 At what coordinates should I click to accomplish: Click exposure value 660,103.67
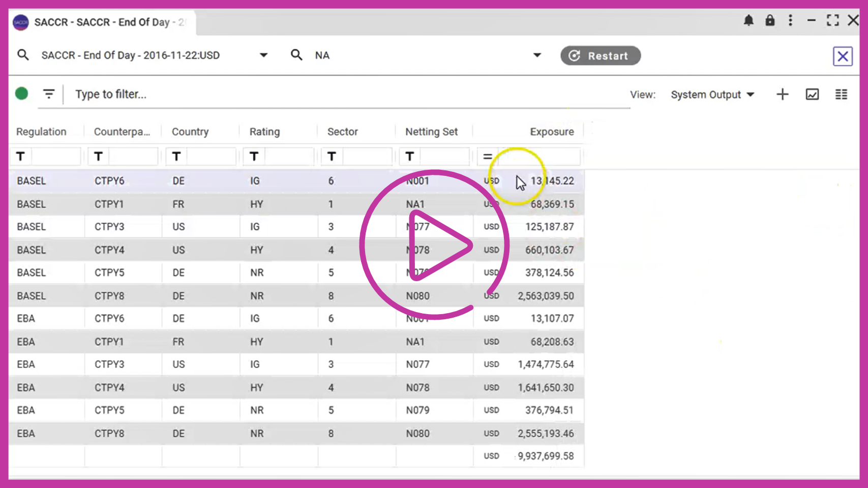click(x=549, y=250)
